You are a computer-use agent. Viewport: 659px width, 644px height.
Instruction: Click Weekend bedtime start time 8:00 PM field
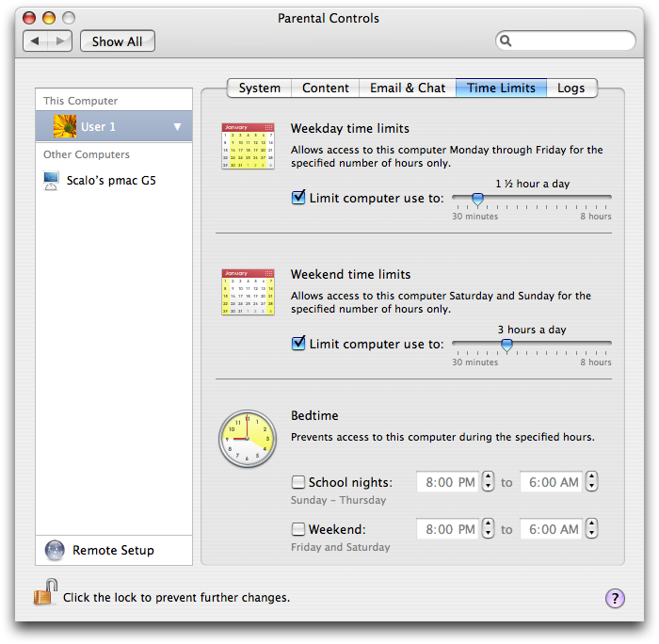447,529
